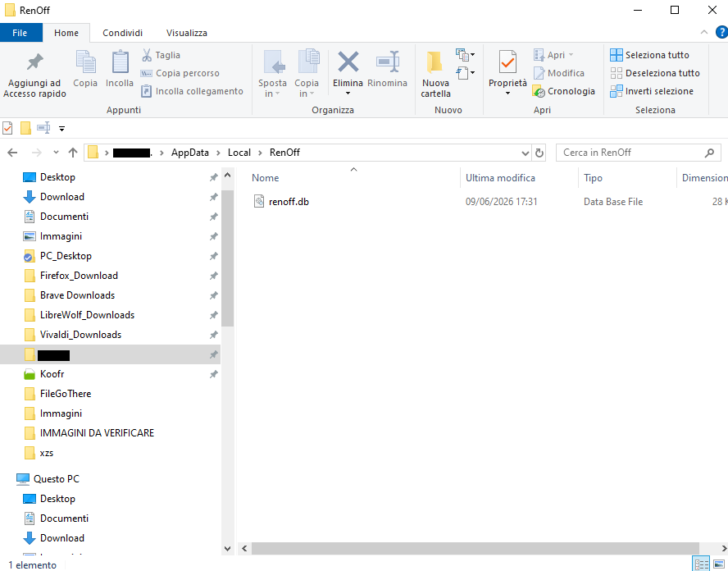728x571 pixels.
Task: Go up one folder level
Action: (x=73, y=153)
